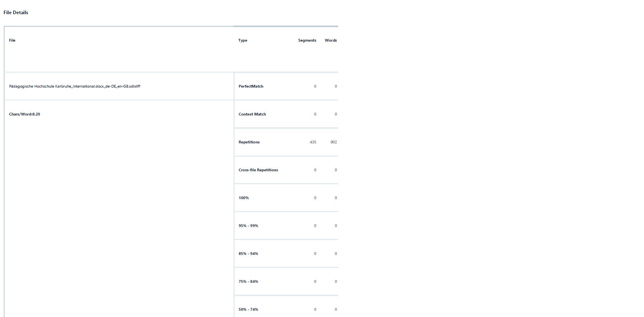Click the Chars/Word:8.20 value
Viewport: 644px width, 317px height.
24,114
